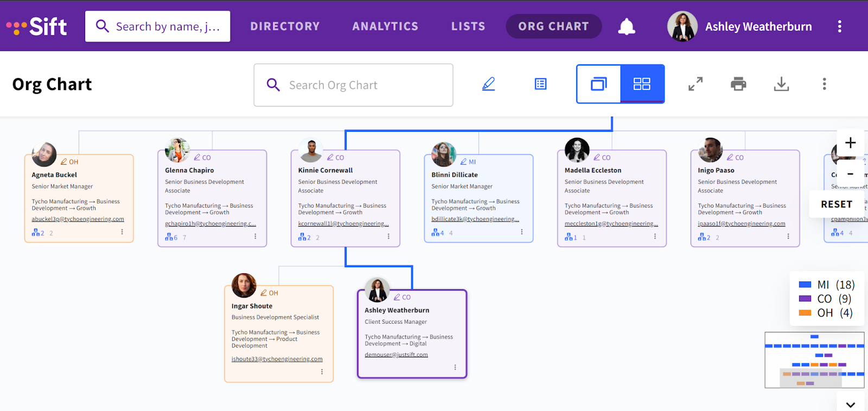Print the org chart
The height and width of the screenshot is (411, 868).
[738, 84]
